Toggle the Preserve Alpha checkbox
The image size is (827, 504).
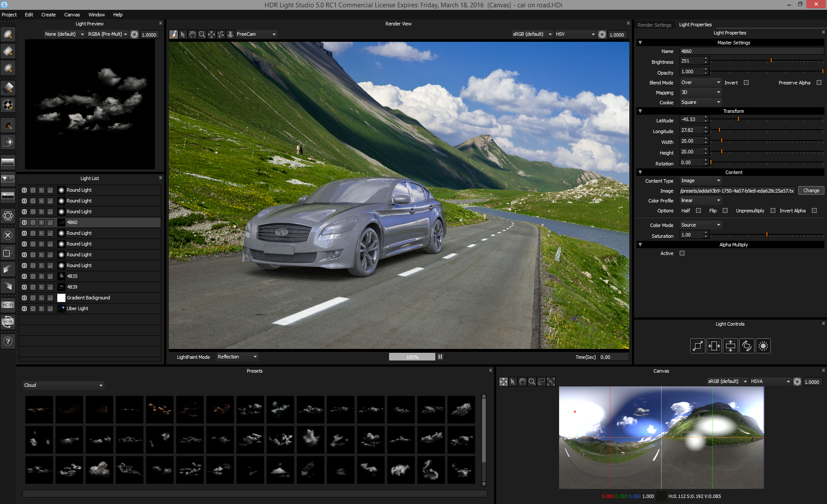pyautogui.click(x=819, y=83)
